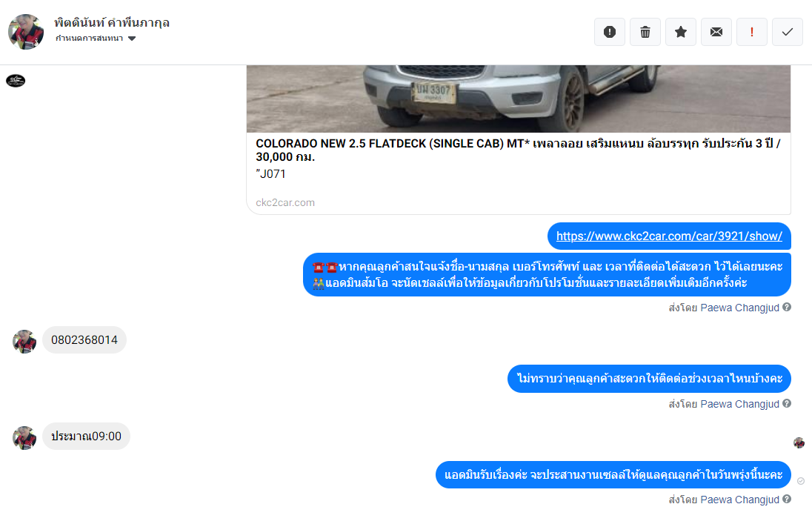Select the 0802368014 phone number message

point(84,340)
